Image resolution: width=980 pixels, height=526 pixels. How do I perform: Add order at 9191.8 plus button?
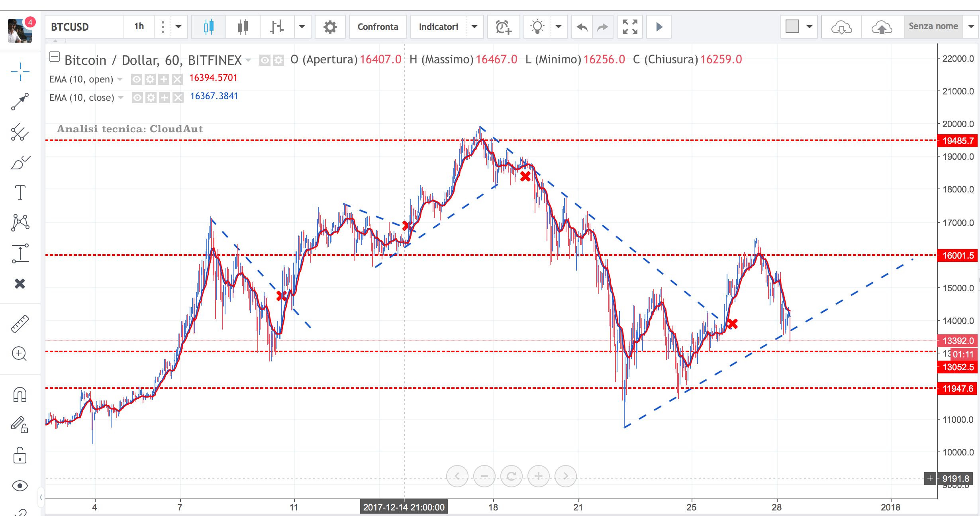[x=930, y=478]
